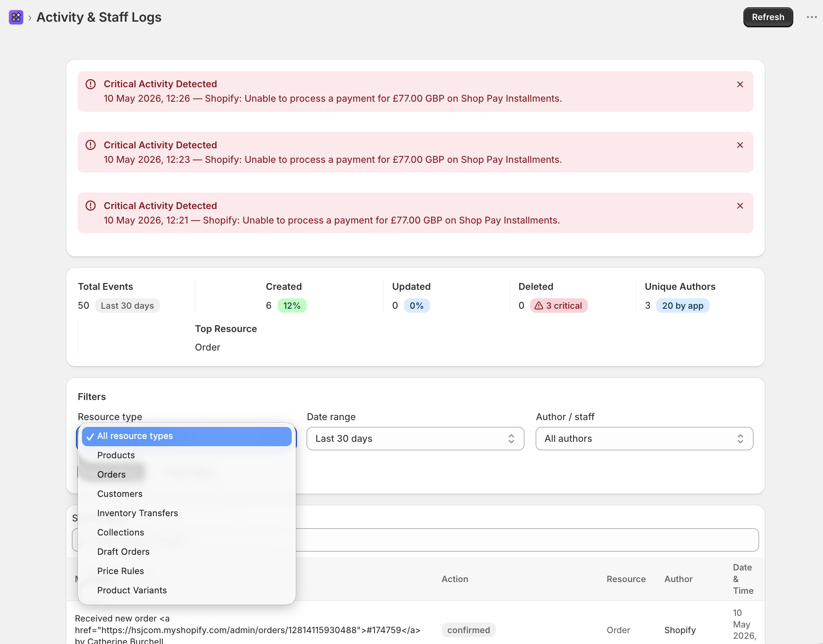Select Customers in resource type list
This screenshot has height=644, width=823.
187,494
